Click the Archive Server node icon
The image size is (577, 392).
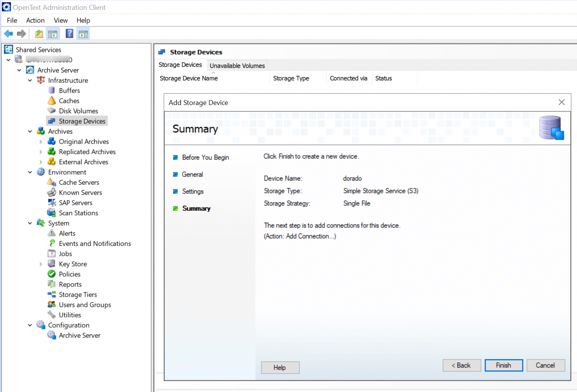click(x=30, y=70)
